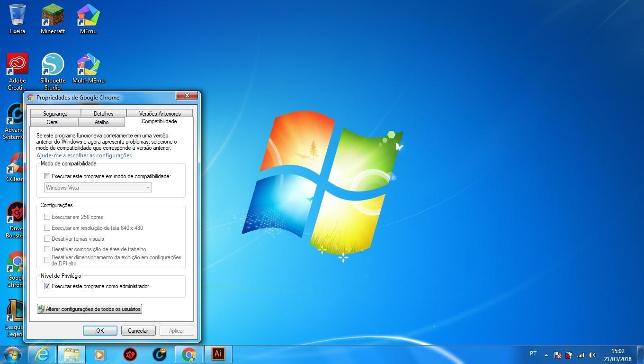The height and width of the screenshot is (364, 644).
Task: Select the Multi-MEmu desktop icon
Action: pos(89,68)
